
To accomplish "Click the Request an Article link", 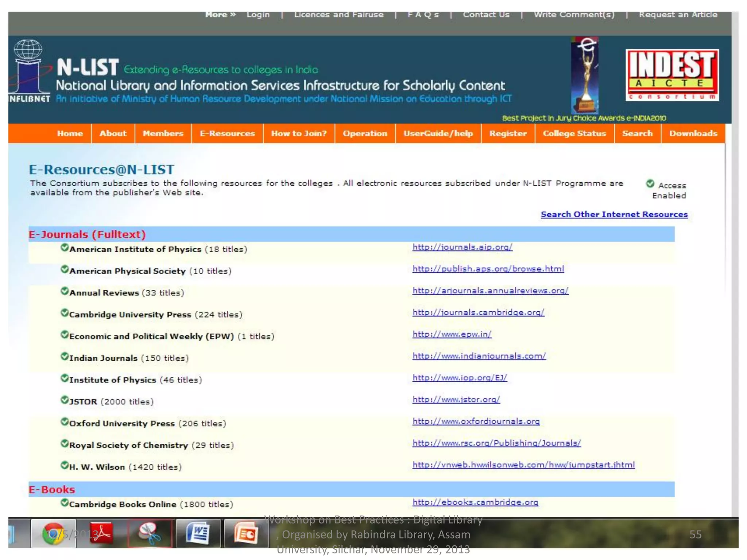I will pyautogui.click(x=678, y=15).
